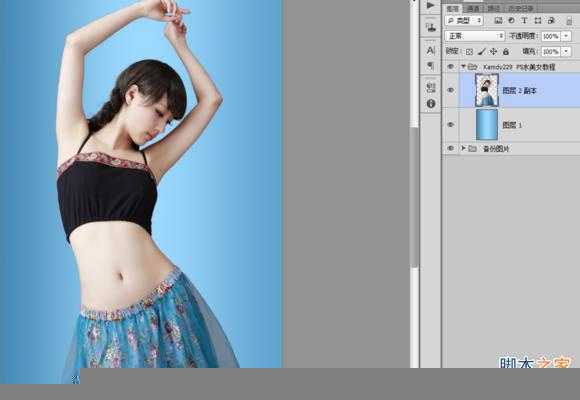Select the 图层 2 副本 layer name
This screenshot has width=580, height=400.
click(x=519, y=91)
